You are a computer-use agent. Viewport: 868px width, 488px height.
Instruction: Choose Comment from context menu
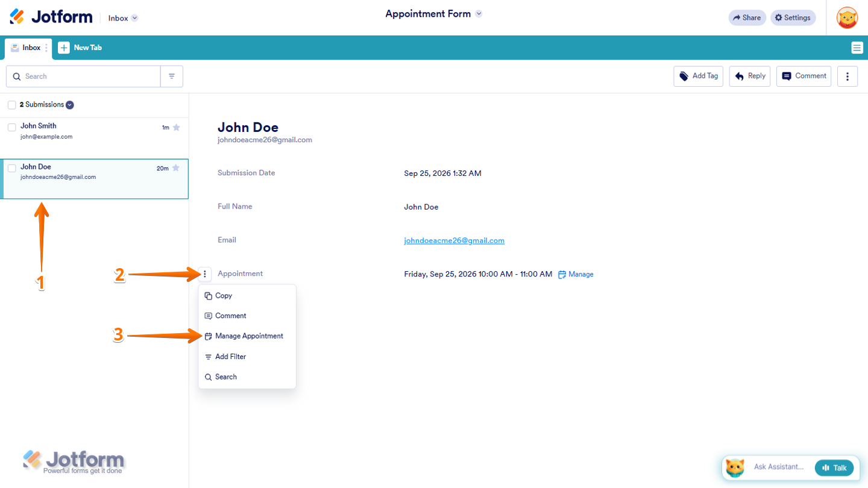247,316
